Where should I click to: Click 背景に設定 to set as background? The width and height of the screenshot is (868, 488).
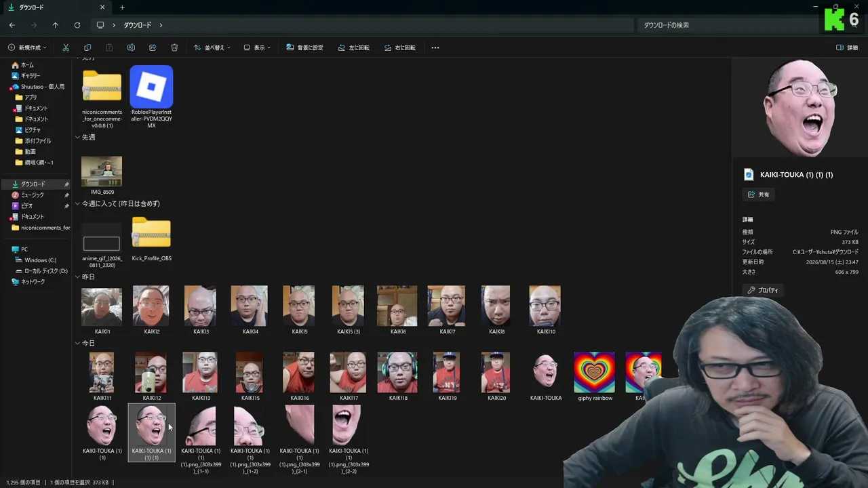[x=304, y=47]
